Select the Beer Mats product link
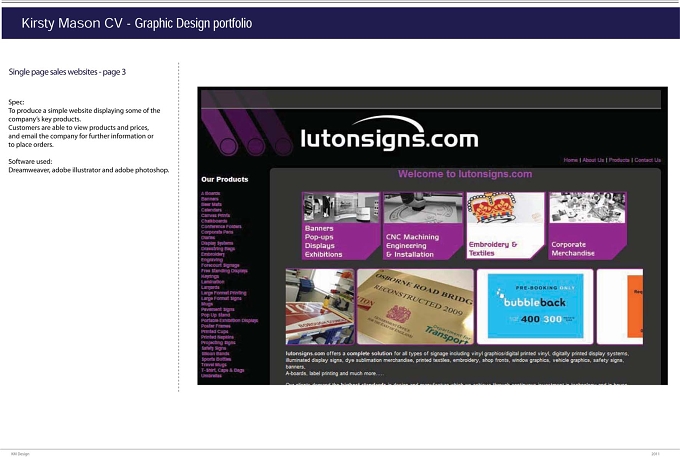The height and width of the screenshot is (457, 680). coord(211,205)
